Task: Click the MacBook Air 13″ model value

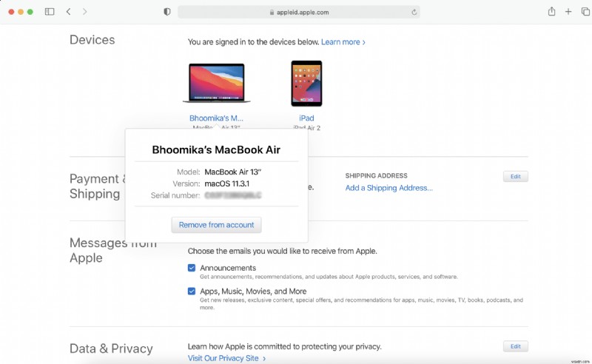Action: click(233, 172)
